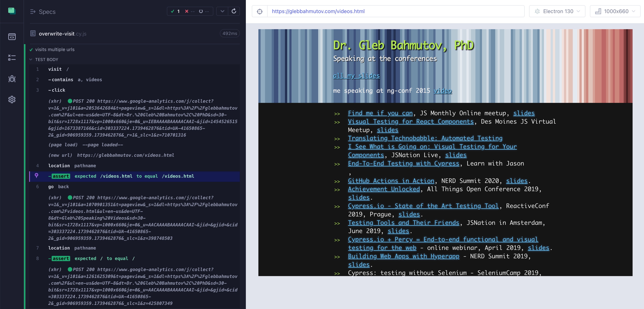Select the assert expected / to equal / row
Screen dimensions: 644x309
pyautogui.click(x=135, y=258)
